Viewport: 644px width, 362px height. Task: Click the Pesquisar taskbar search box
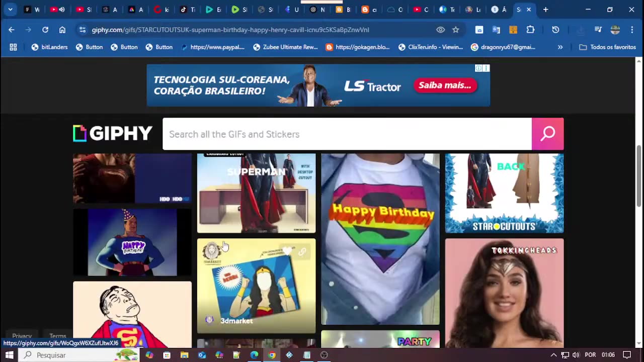[79, 355]
